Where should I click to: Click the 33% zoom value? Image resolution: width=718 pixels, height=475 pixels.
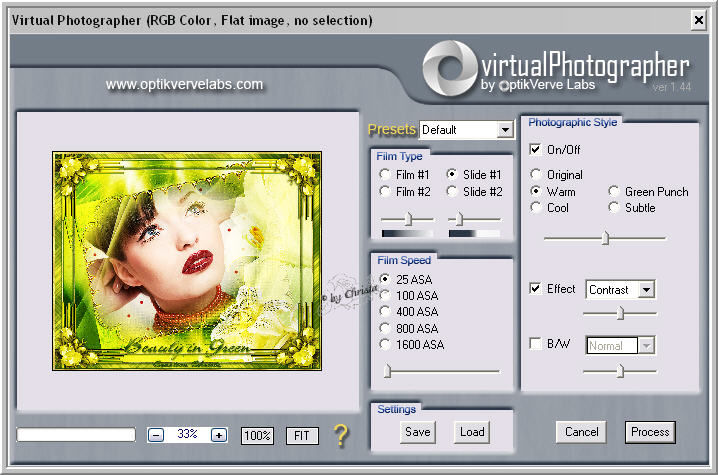tap(187, 434)
